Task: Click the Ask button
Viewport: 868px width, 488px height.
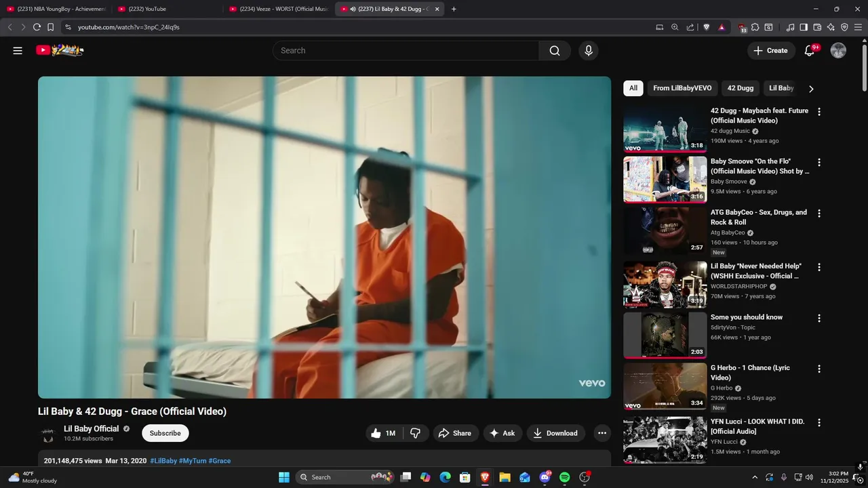Action: tap(502, 433)
